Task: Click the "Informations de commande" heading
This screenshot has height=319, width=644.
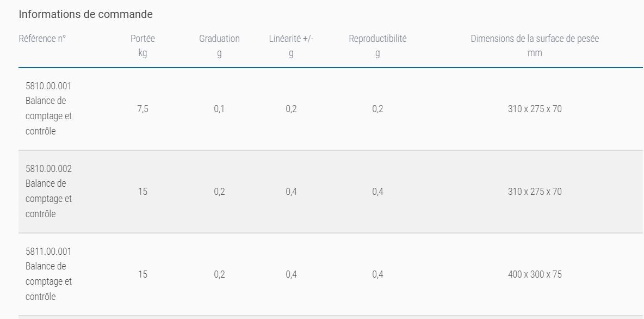Action: coord(85,14)
